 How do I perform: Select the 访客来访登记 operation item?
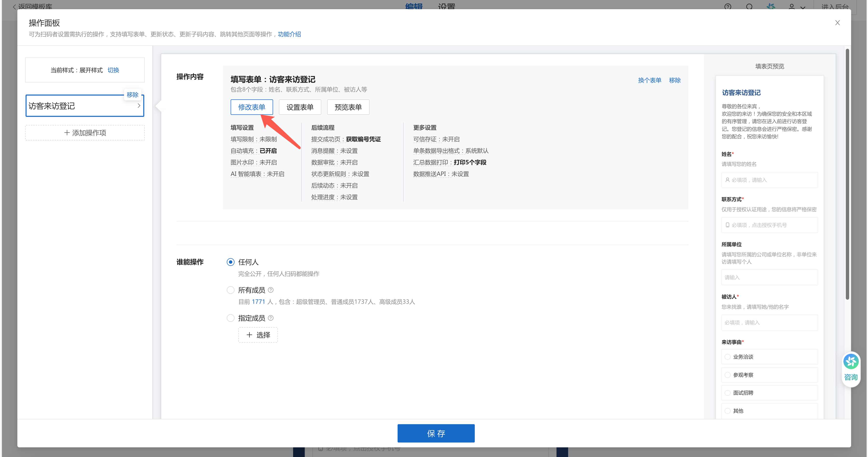pyautogui.click(x=85, y=106)
